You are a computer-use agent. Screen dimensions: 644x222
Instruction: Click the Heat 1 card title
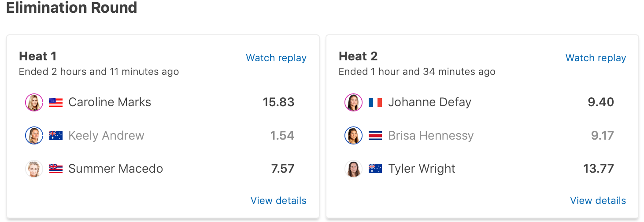tap(38, 56)
